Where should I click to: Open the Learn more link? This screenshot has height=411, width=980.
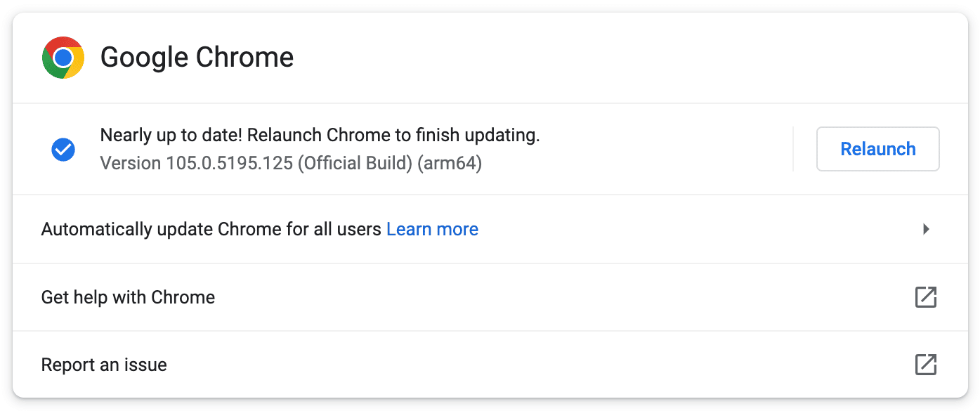[x=432, y=229]
